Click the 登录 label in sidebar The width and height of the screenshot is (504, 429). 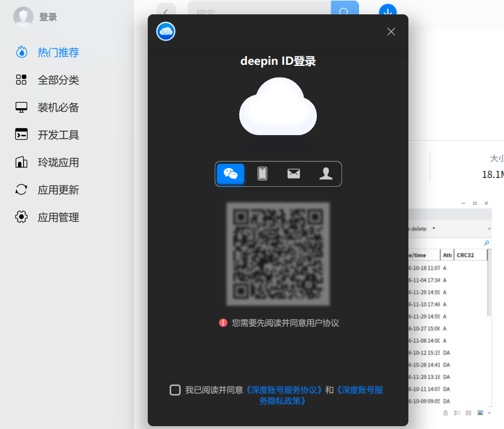pyautogui.click(x=48, y=17)
